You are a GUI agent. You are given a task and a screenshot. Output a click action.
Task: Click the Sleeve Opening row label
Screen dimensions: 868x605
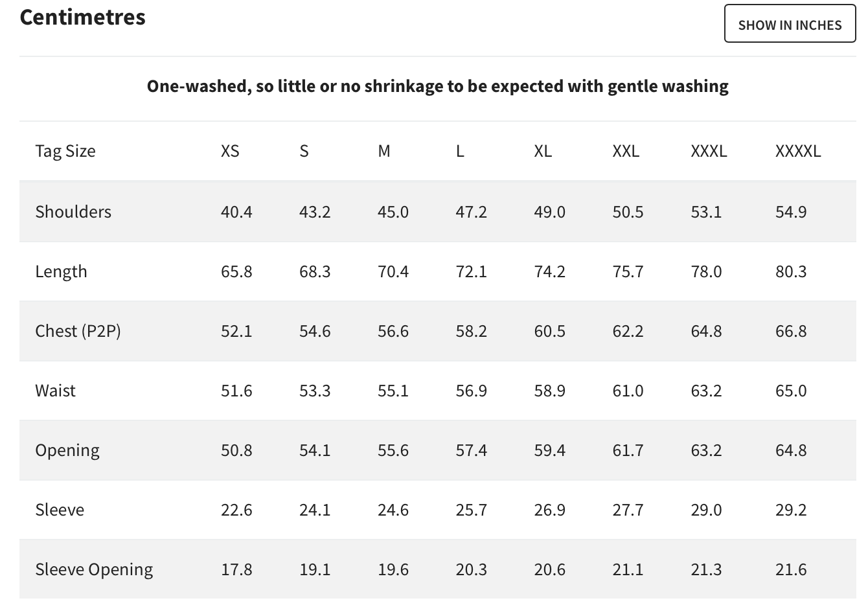(x=94, y=569)
